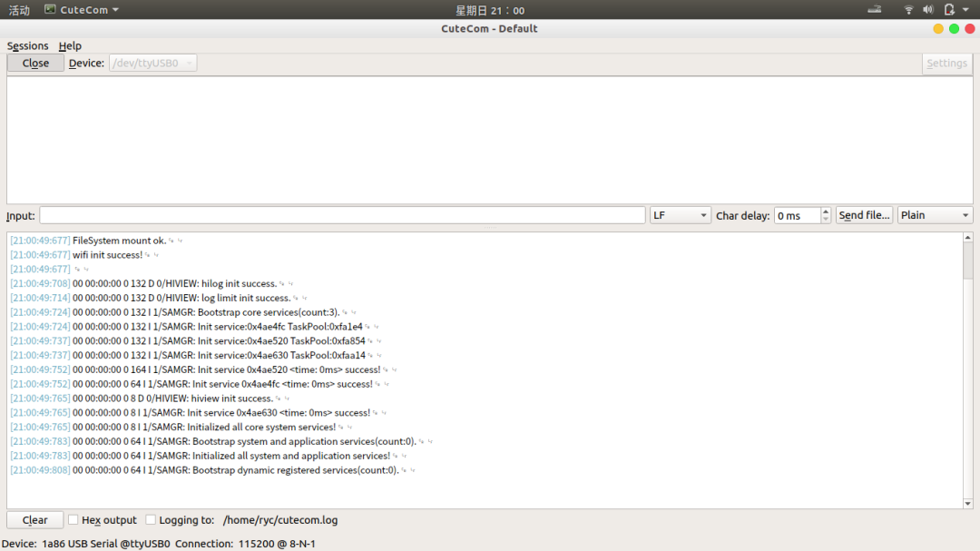Open the CuteCom app menu in top bar
The height and width of the screenshot is (551, 980).
[x=83, y=10]
